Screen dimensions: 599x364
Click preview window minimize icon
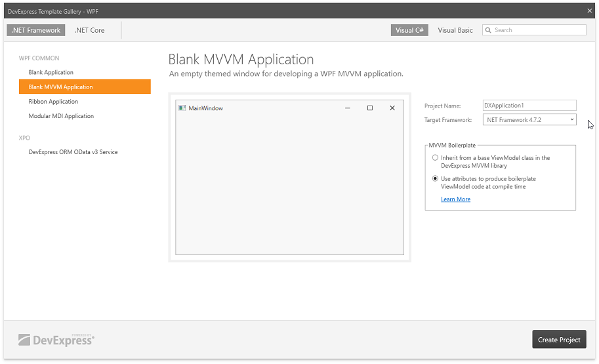coord(347,108)
